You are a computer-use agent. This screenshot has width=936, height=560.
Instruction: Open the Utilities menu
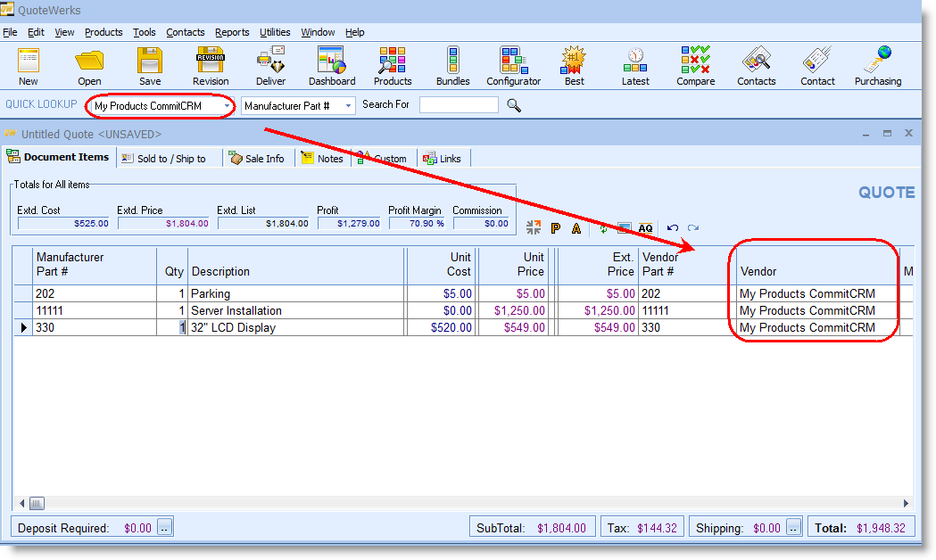275,32
